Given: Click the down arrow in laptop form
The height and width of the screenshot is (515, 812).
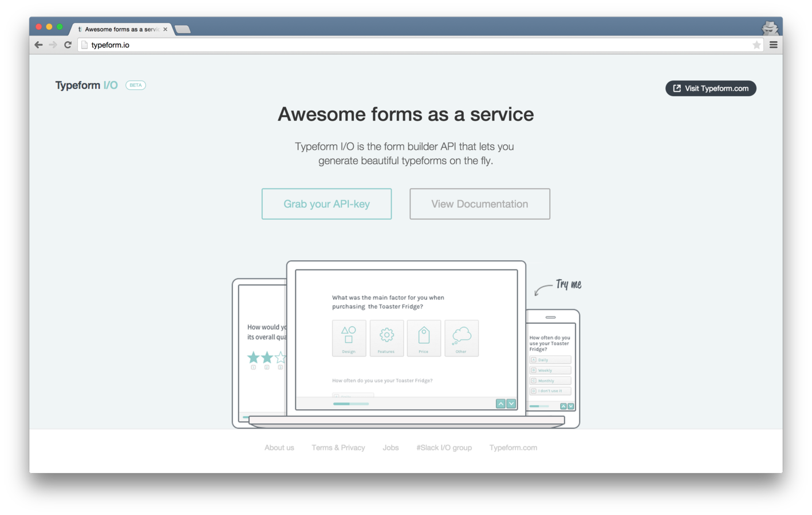Looking at the screenshot, I should [511, 403].
